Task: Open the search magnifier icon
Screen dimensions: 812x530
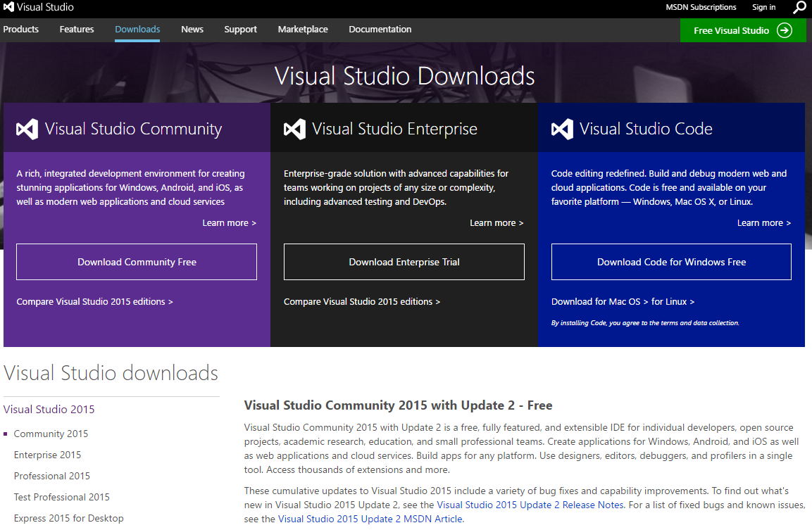Action: click(x=799, y=7)
